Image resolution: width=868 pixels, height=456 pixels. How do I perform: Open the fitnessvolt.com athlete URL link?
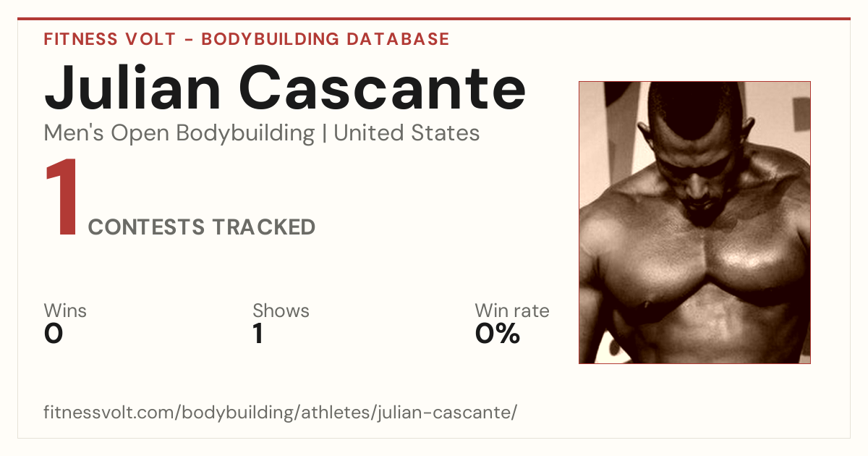tap(281, 413)
